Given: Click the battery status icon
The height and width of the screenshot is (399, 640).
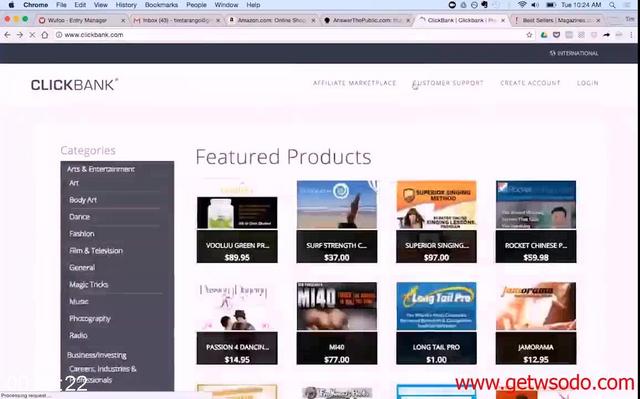Looking at the screenshot, I should [x=551, y=5].
